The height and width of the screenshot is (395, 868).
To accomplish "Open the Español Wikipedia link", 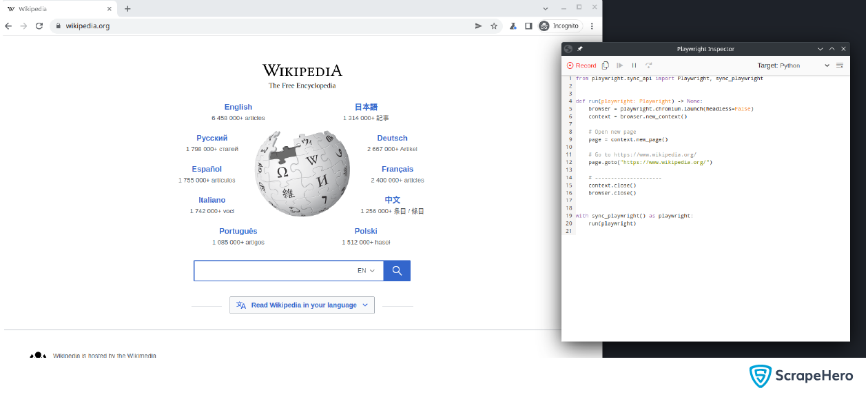I will (x=207, y=169).
